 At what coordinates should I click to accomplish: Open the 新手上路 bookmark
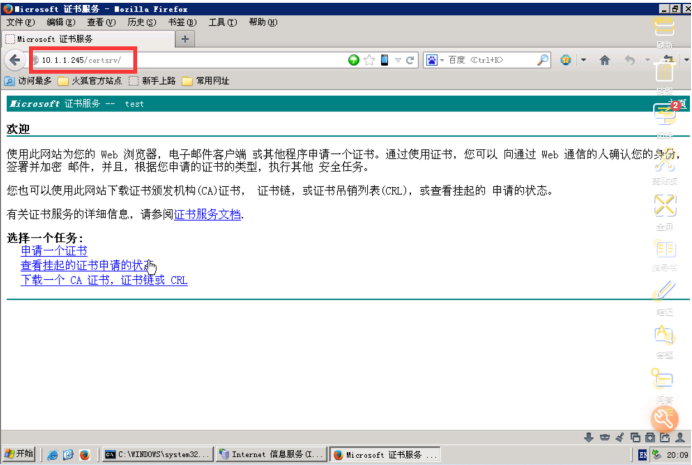[x=152, y=81]
